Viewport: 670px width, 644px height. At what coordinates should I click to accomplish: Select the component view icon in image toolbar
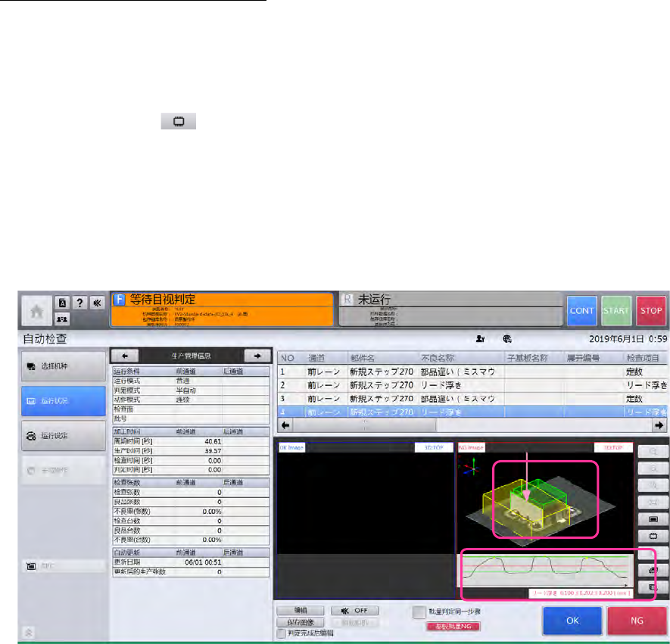(x=653, y=536)
